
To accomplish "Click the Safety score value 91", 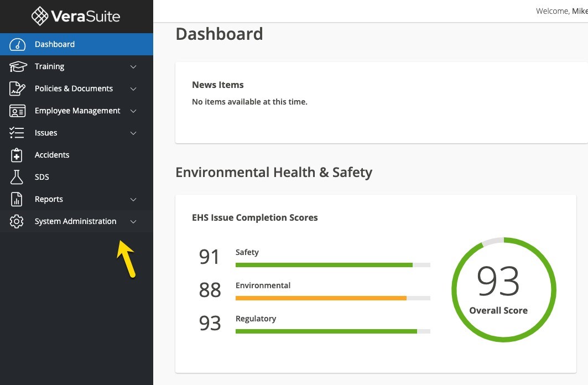I will 209,257.
